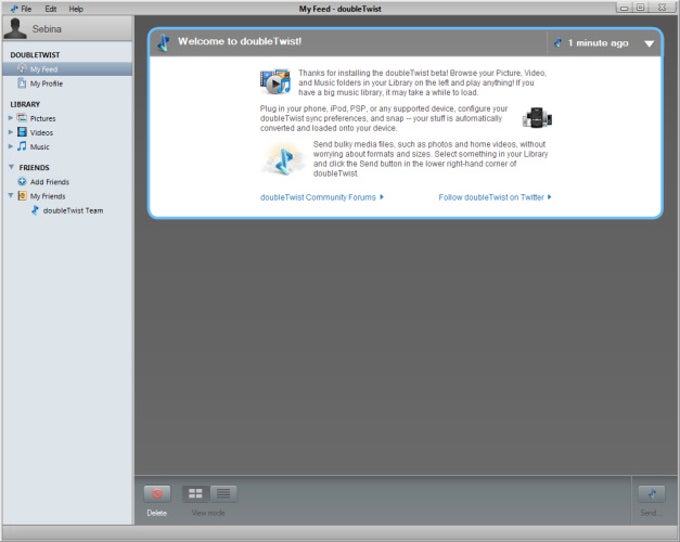Screen dimensions: 680x542
Task: Click the Pictures library icon
Action: 22,118
